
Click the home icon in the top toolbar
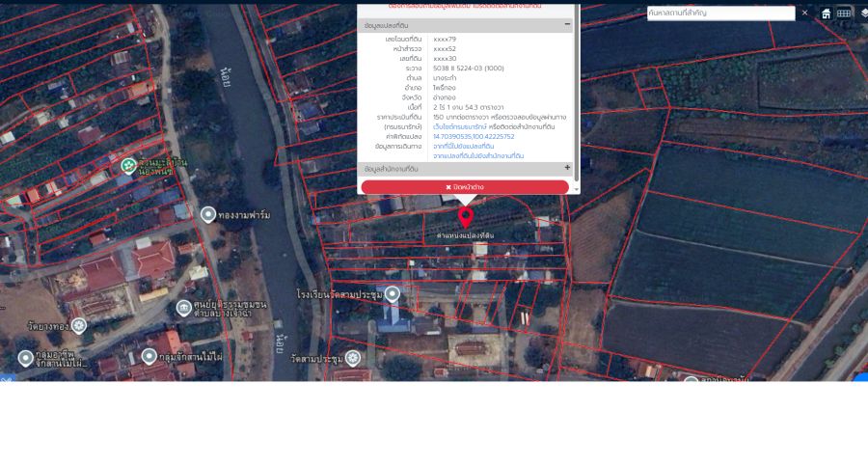(x=826, y=14)
